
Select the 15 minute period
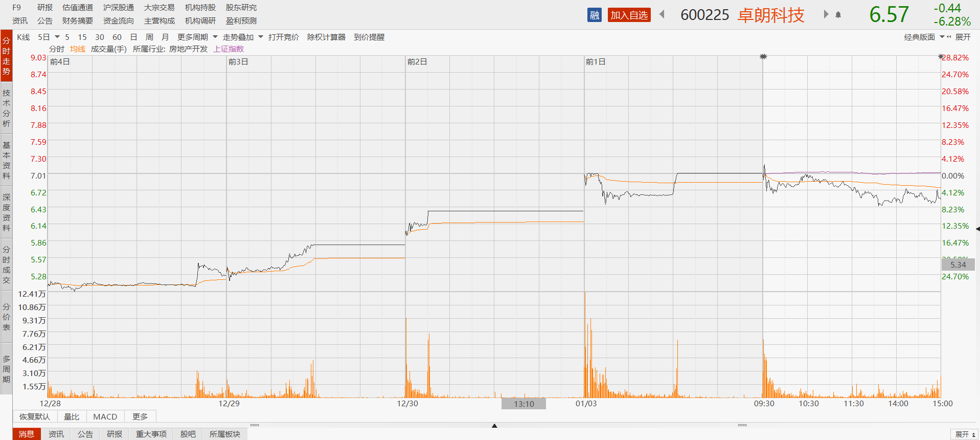(82, 37)
